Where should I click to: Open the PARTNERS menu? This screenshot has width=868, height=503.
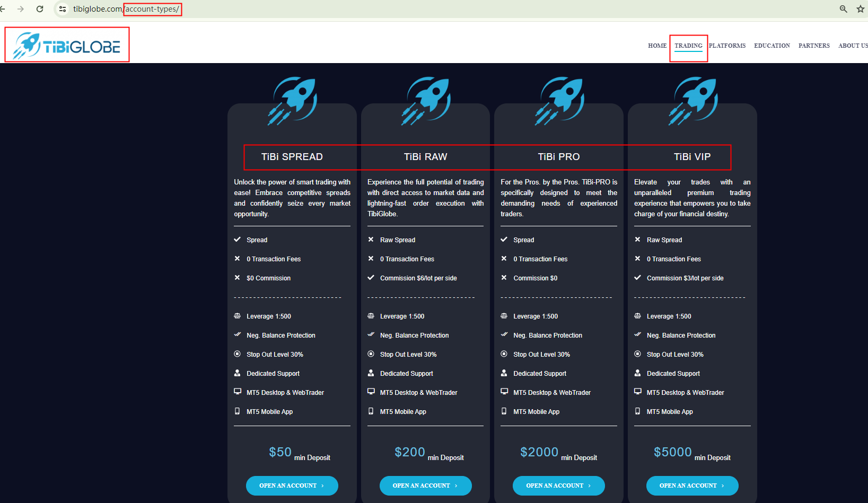[x=814, y=46]
